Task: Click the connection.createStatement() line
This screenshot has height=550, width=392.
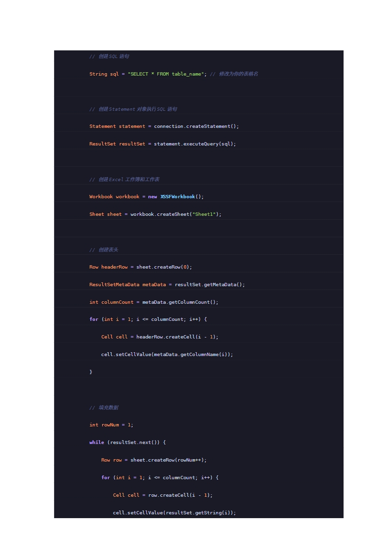Action: click(164, 126)
